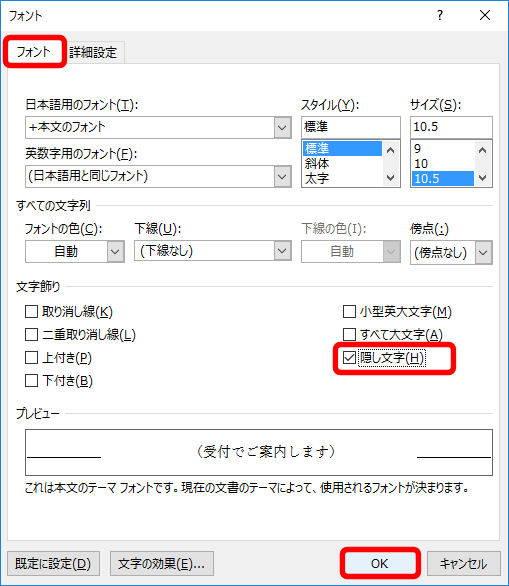The width and height of the screenshot is (509, 586).
Task: Tick the すべて大文字(A) checkbox
Action: click(x=349, y=334)
